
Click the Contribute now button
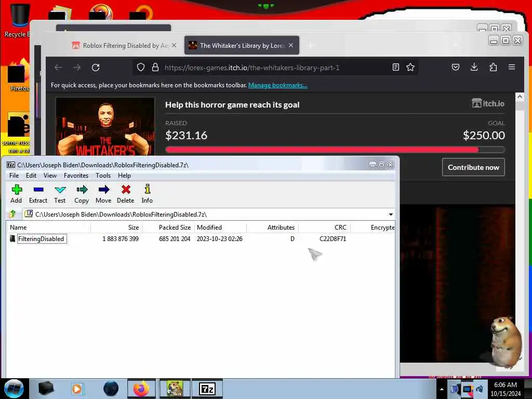click(473, 167)
